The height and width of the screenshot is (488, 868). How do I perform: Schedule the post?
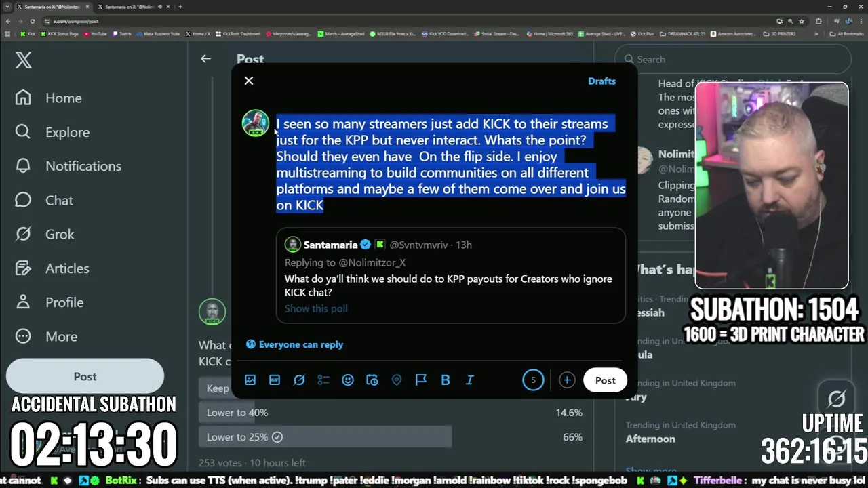(372, 380)
